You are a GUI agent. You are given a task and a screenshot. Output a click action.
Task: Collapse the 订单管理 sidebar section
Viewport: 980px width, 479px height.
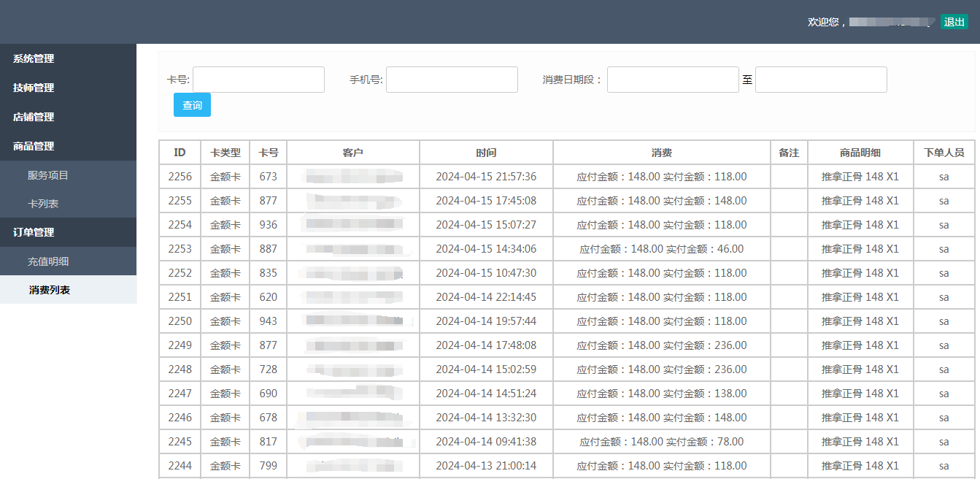[x=34, y=232]
